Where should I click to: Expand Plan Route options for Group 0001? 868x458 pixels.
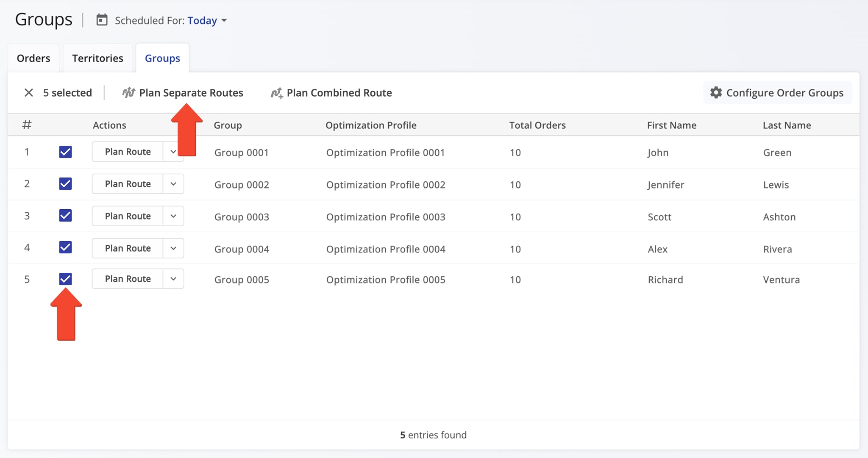pos(173,152)
